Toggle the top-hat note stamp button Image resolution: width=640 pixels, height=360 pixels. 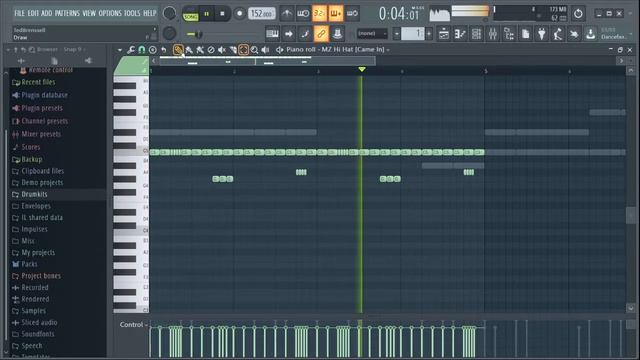(338, 34)
